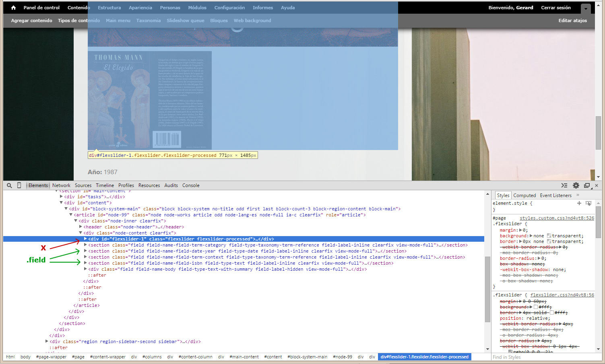Click the home icon in admin bar

13,8
